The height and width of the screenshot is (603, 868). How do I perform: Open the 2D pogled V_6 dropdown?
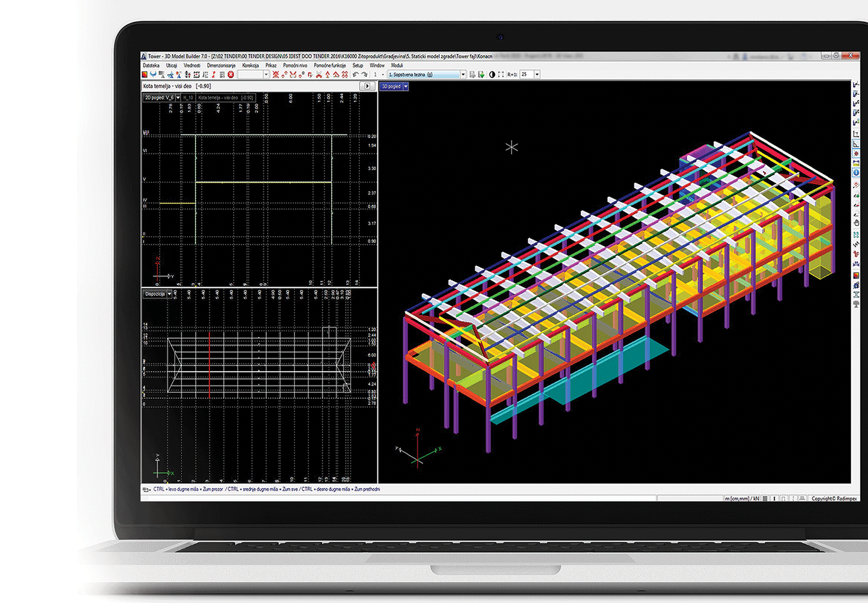178,98
